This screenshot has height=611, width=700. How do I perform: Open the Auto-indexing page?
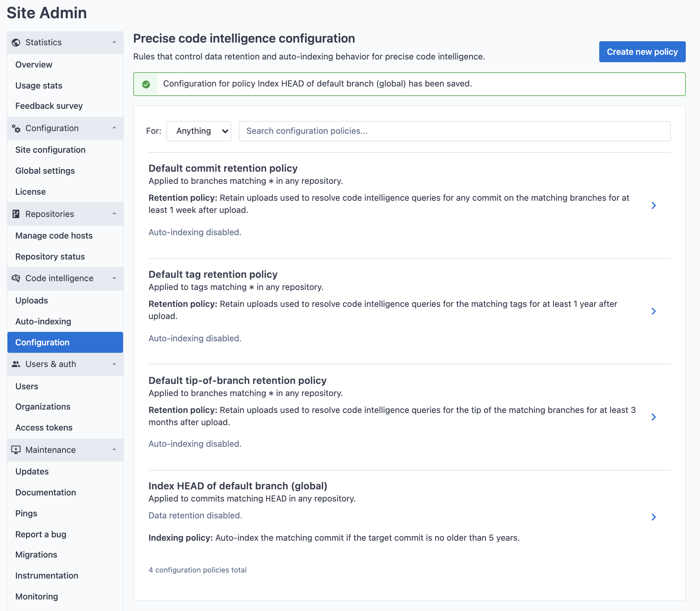[43, 321]
